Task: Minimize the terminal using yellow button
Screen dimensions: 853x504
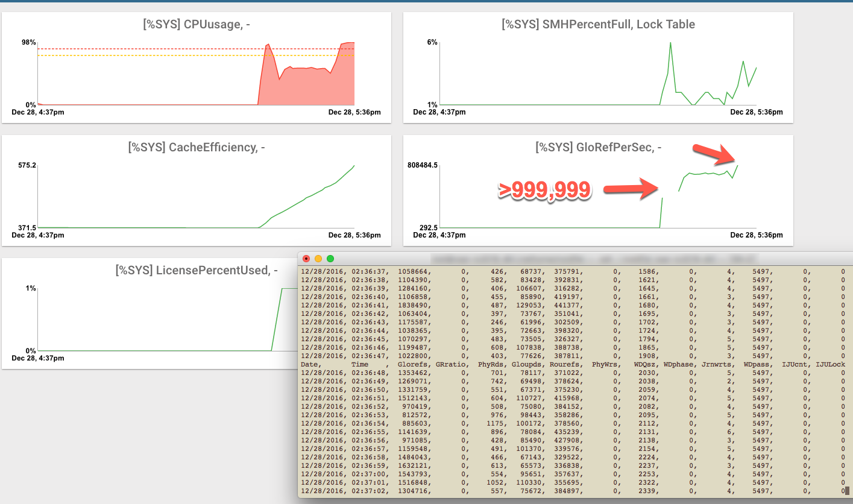Action: pyautogui.click(x=318, y=259)
